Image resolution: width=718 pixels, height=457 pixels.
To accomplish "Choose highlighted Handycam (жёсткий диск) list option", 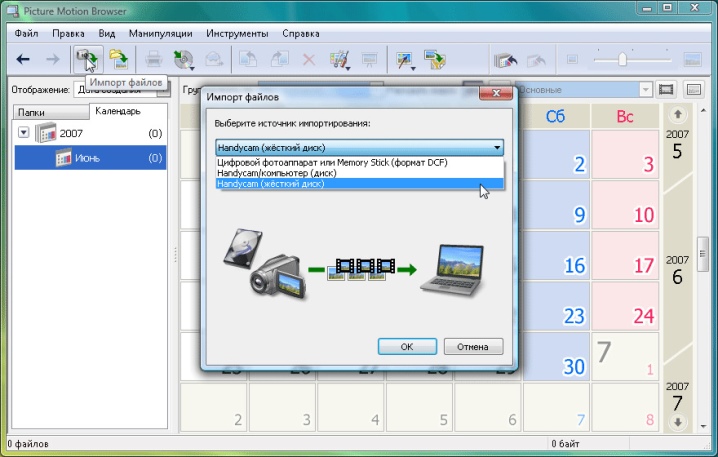I will coord(359,184).
